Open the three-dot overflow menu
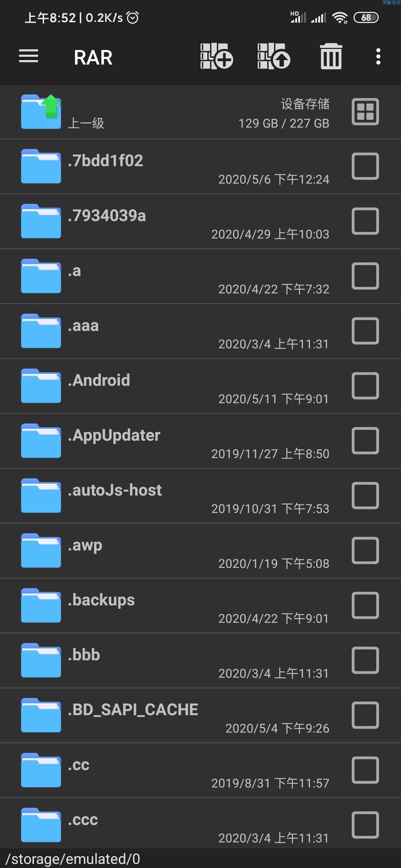The width and height of the screenshot is (401, 868). (378, 56)
